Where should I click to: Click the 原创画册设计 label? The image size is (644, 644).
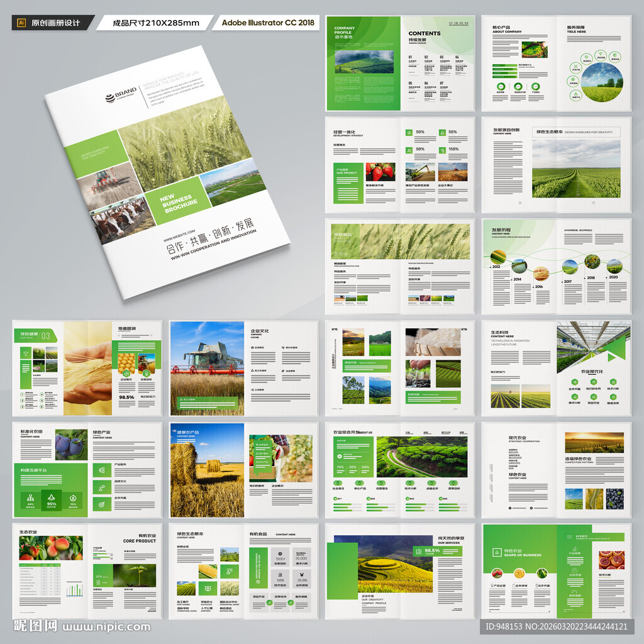[x=56, y=23]
